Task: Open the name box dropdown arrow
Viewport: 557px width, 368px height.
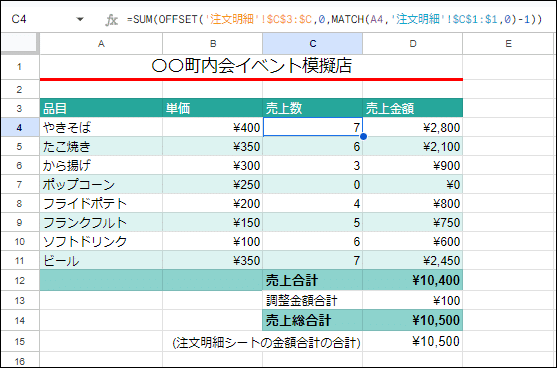Action: pos(80,20)
